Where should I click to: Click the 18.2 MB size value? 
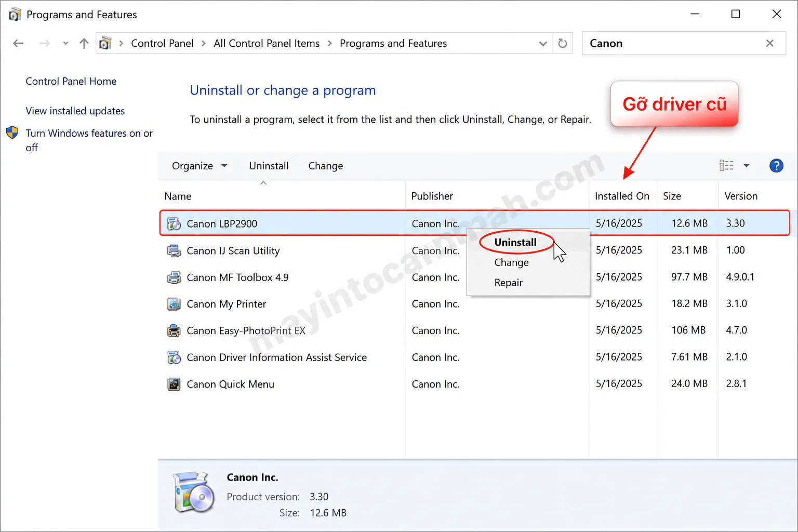(x=689, y=303)
